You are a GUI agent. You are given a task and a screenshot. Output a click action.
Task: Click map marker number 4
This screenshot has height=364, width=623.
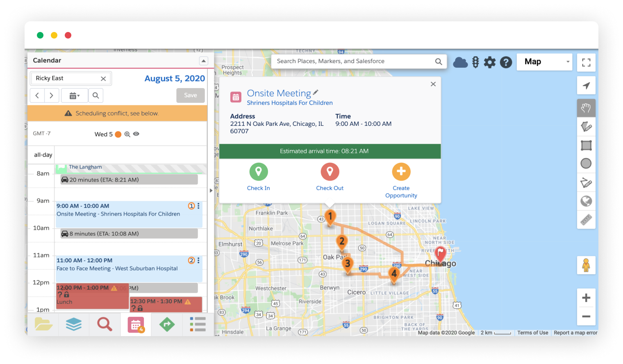(394, 275)
